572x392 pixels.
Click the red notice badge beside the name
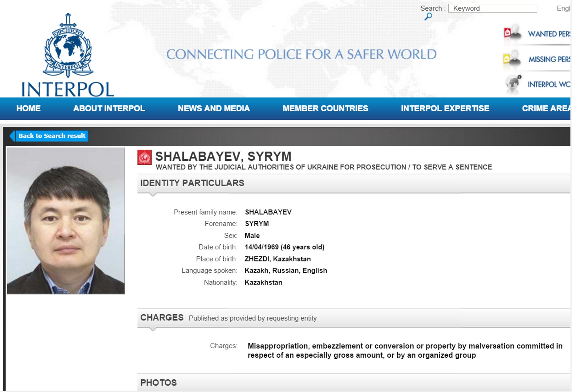[144, 158]
